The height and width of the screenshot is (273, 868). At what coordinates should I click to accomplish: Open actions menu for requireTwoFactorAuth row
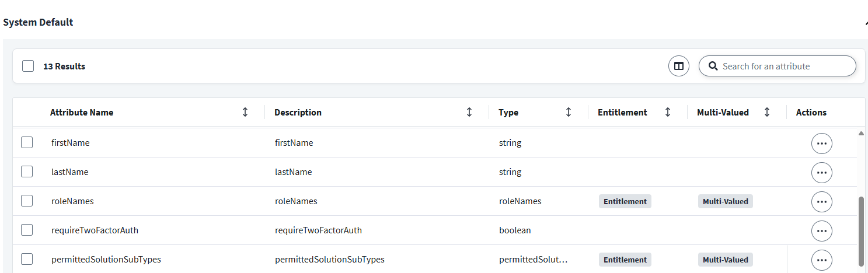point(821,230)
